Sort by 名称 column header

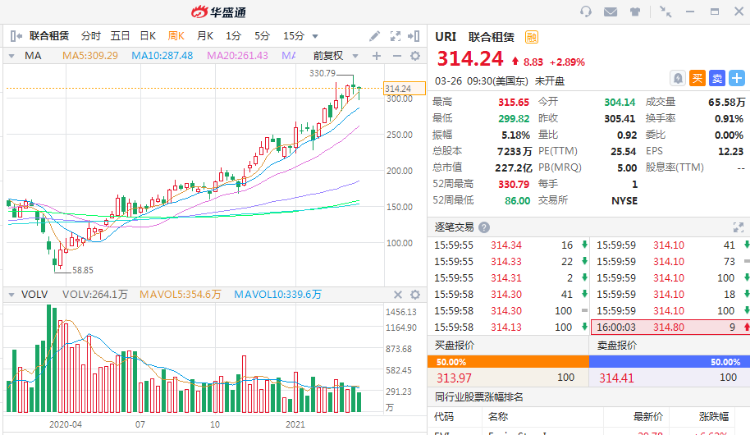(498, 416)
